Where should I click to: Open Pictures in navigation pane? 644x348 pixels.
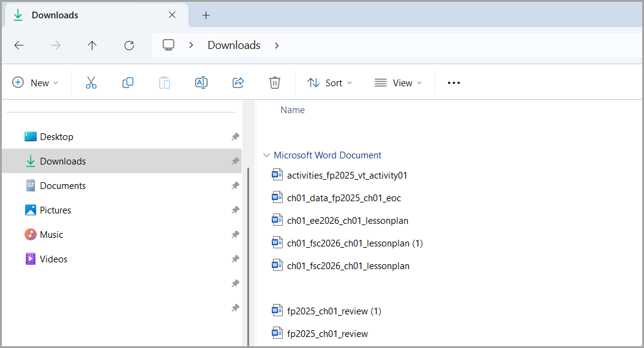(56, 210)
